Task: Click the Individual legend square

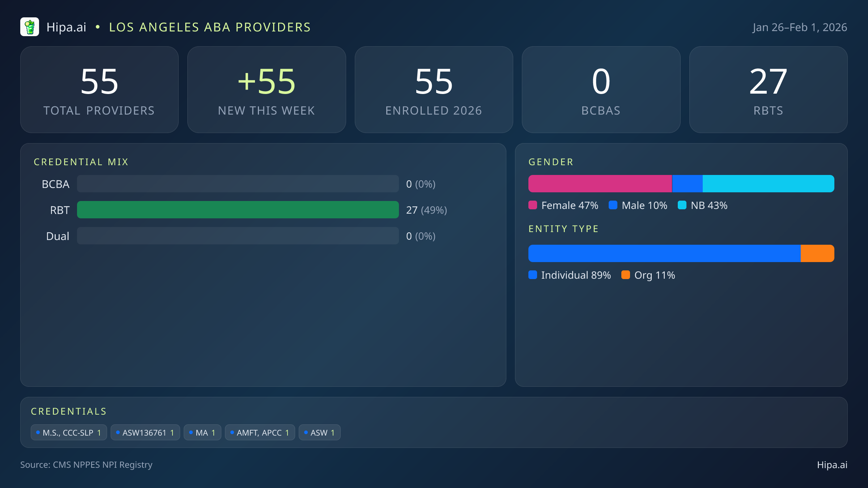Action: pyautogui.click(x=532, y=275)
